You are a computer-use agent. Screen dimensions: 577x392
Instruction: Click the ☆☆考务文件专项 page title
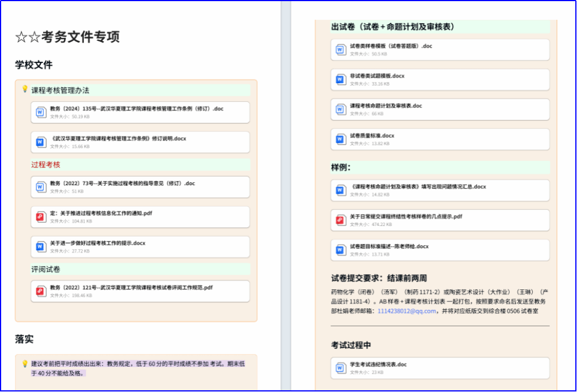click(67, 37)
